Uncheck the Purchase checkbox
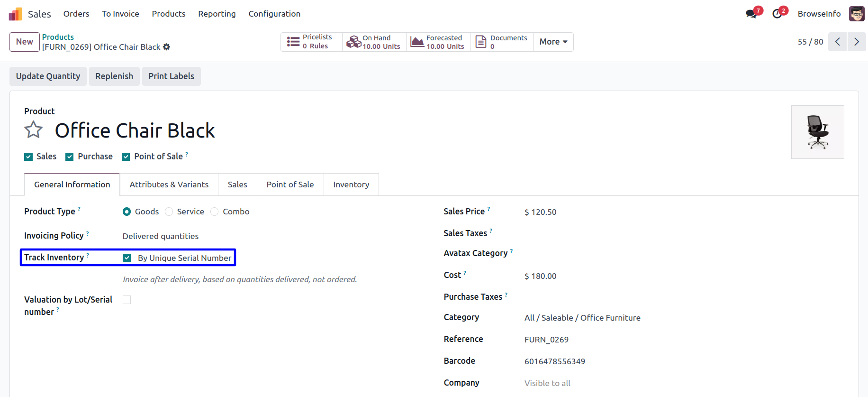This screenshot has width=868, height=397. (70, 157)
